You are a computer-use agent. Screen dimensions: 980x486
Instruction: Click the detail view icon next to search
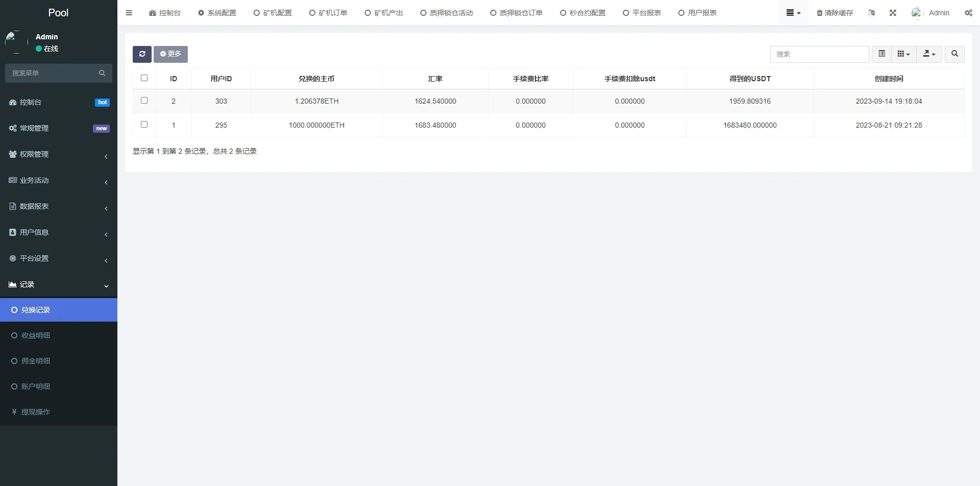point(881,54)
